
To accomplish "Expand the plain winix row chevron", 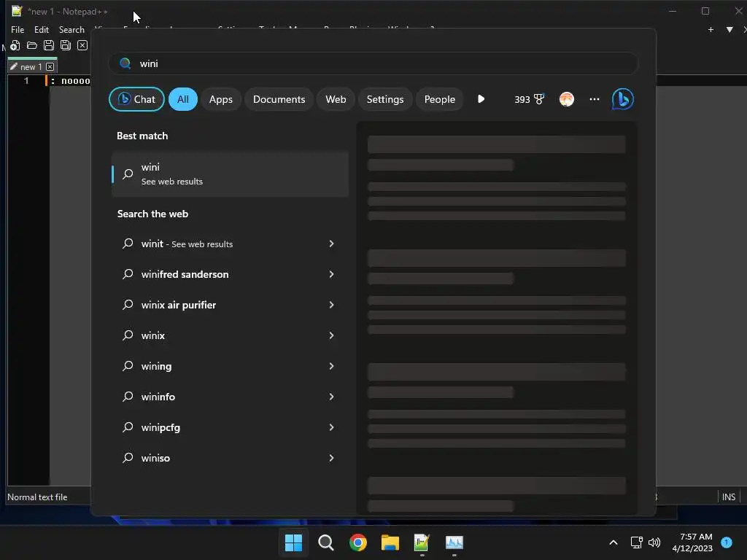I will 332,335.
